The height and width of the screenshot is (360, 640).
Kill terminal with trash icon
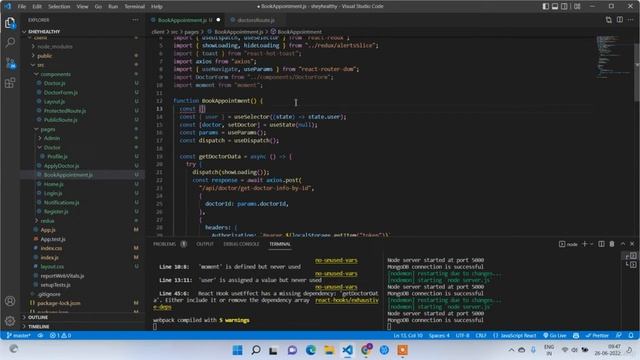612,244
